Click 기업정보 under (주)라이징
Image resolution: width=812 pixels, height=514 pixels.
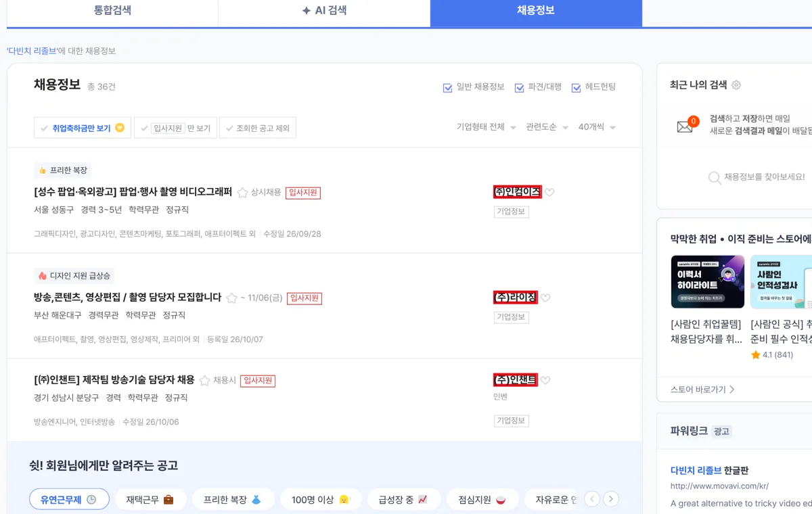[512, 317]
